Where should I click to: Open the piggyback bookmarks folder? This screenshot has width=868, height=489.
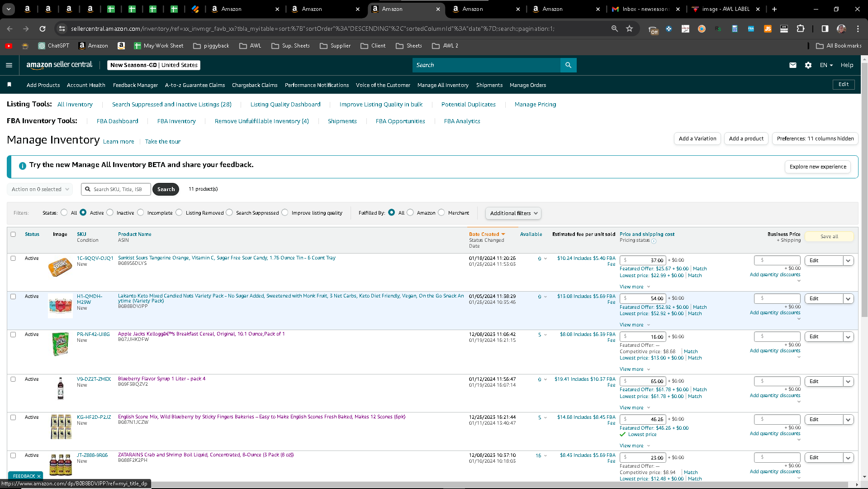(211, 46)
